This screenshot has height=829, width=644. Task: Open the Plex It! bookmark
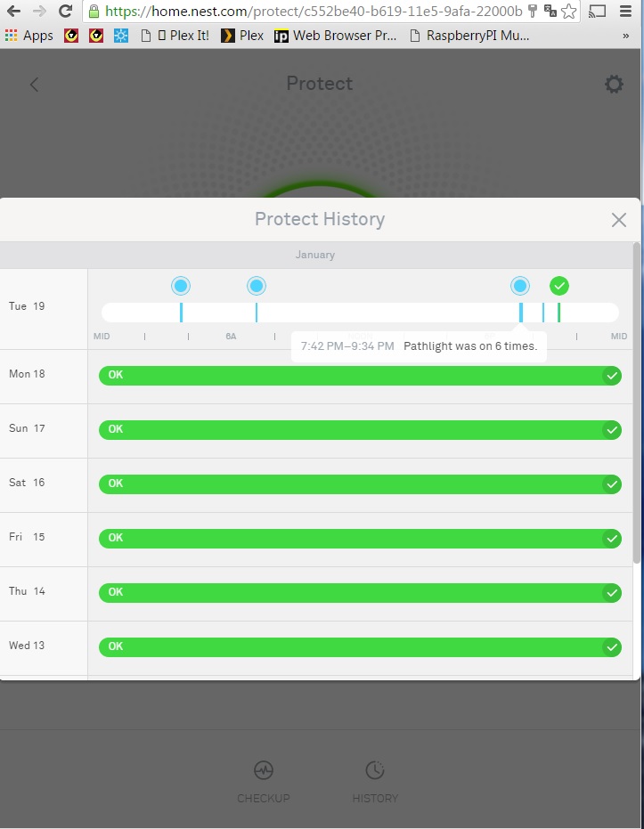point(183,36)
